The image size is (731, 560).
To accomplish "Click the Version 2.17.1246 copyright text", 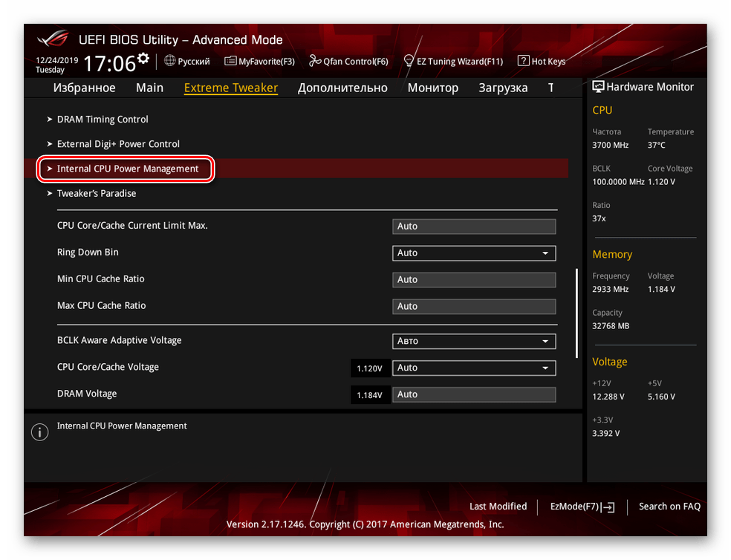I will [365, 524].
